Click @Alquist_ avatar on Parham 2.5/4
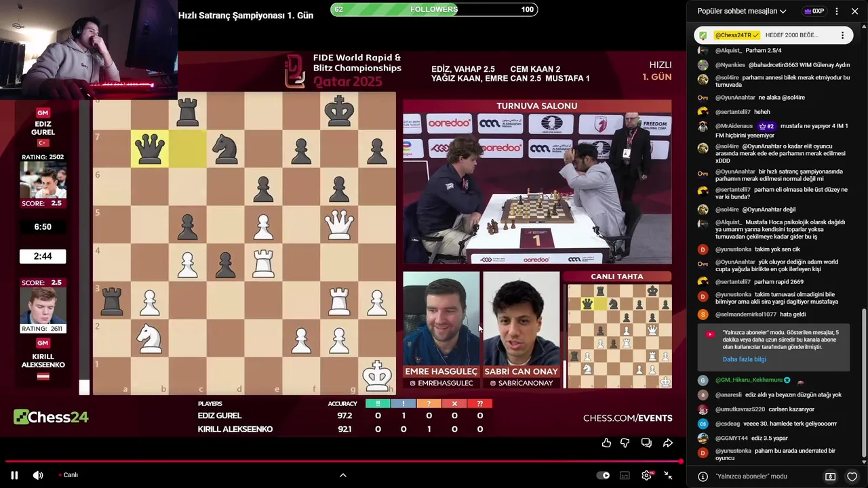The height and width of the screenshot is (488, 868). [x=703, y=51]
